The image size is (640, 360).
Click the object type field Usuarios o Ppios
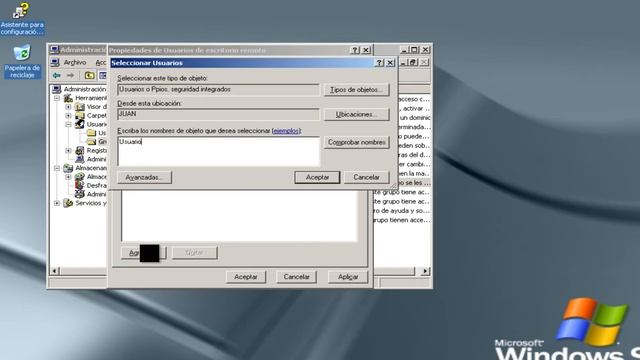pos(218,90)
